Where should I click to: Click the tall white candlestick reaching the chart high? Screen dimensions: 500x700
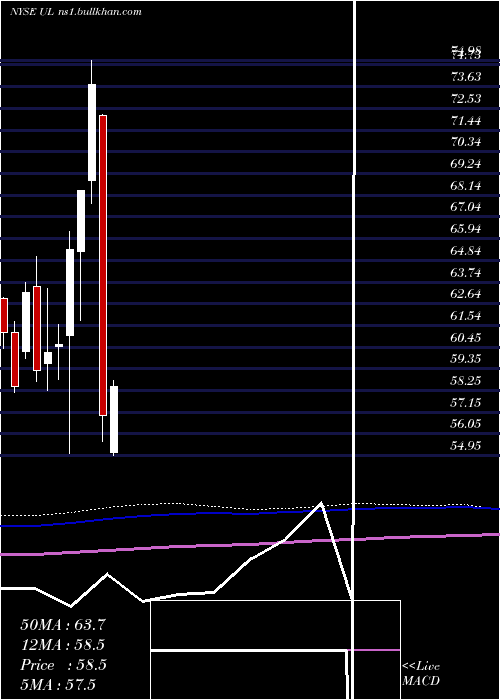coord(92,132)
